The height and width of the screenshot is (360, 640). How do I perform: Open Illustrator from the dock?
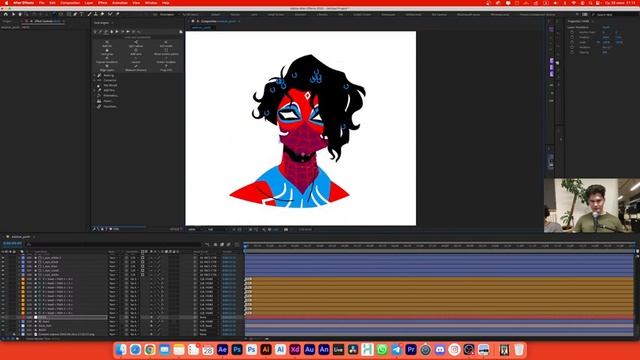[266, 349]
